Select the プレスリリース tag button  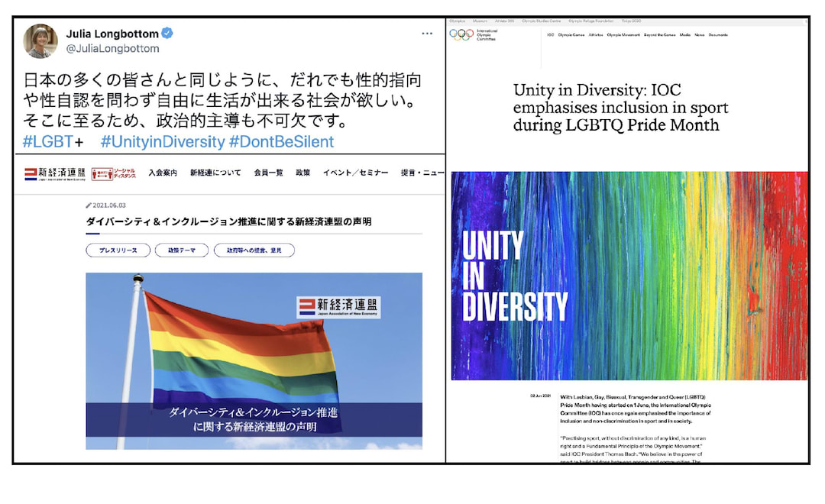coord(118,250)
